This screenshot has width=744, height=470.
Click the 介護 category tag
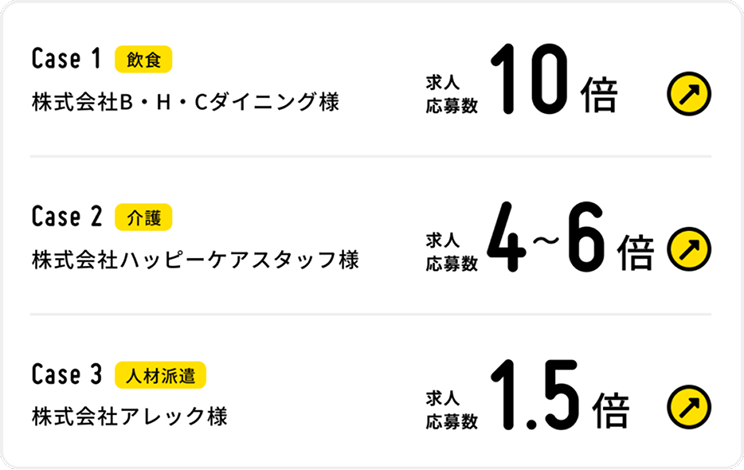pos(145,217)
